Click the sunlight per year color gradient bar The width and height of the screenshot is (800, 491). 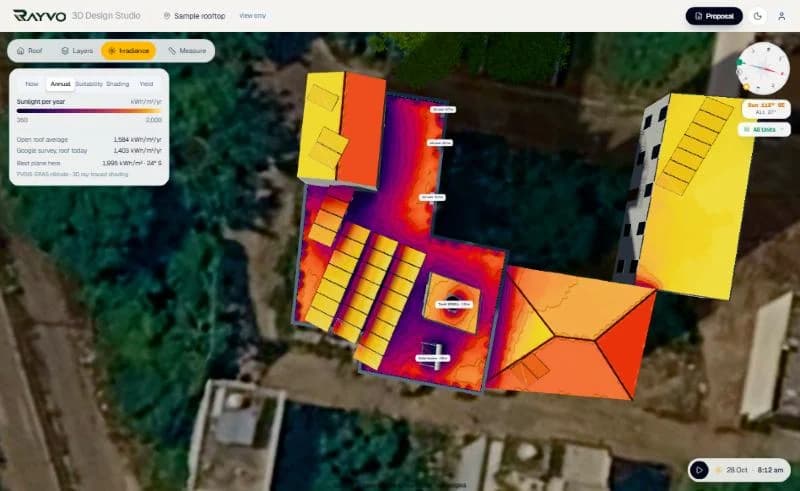(89, 110)
